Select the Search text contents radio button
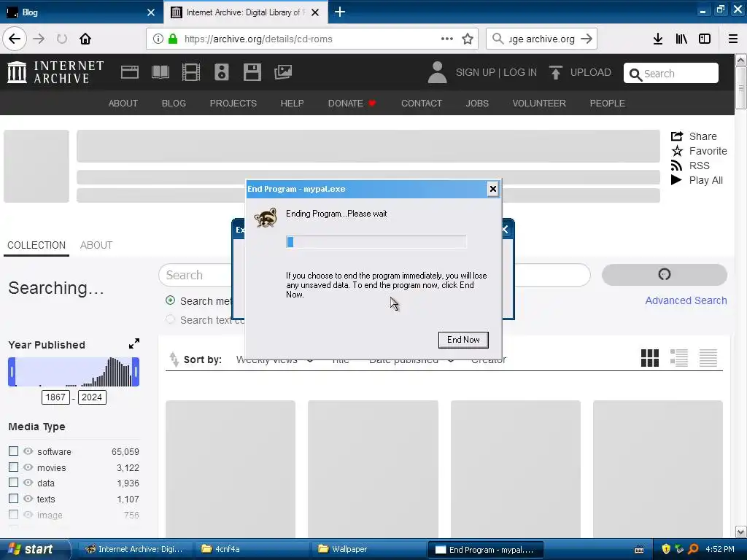The height and width of the screenshot is (560, 747). [170, 319]
